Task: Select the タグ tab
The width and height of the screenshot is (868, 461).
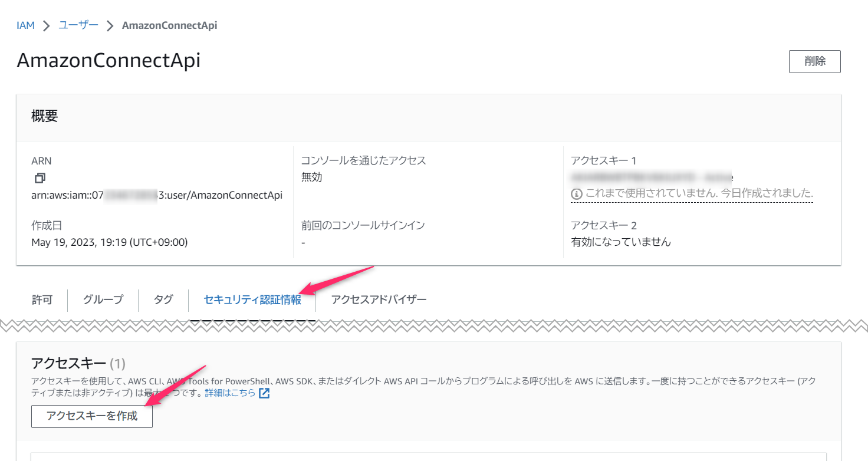Action: click(x=163, y=299)
